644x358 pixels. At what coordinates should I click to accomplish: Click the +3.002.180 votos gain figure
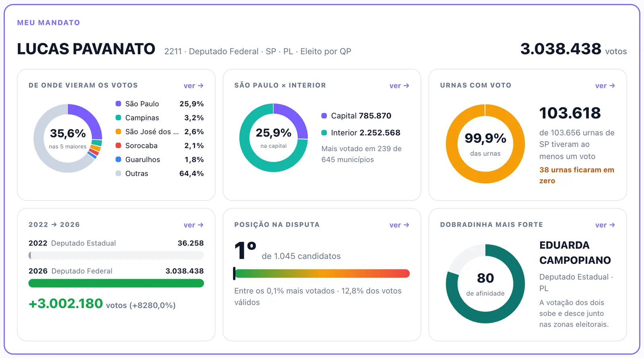click(x=102, y=304)
